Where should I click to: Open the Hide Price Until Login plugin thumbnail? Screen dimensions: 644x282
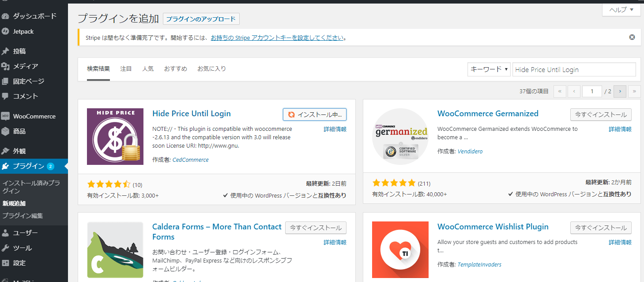(x=115, y=137)
